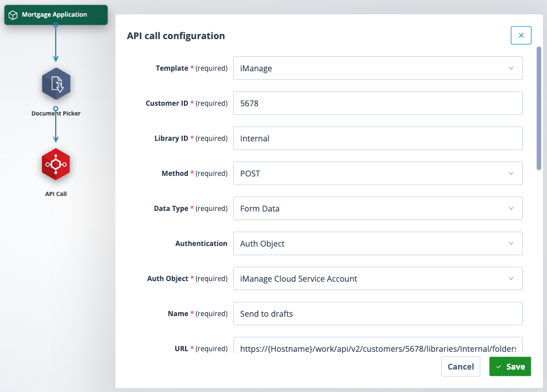Image resolution: width=547 pixels, height=392 pixels.
Task: Select the red API Call node
Action: pos(56,164)
